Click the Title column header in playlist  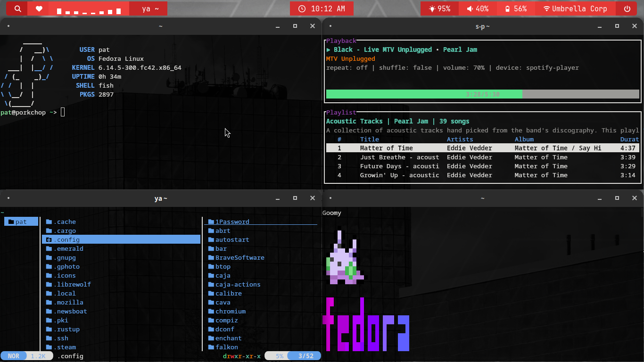click(369, 139)
